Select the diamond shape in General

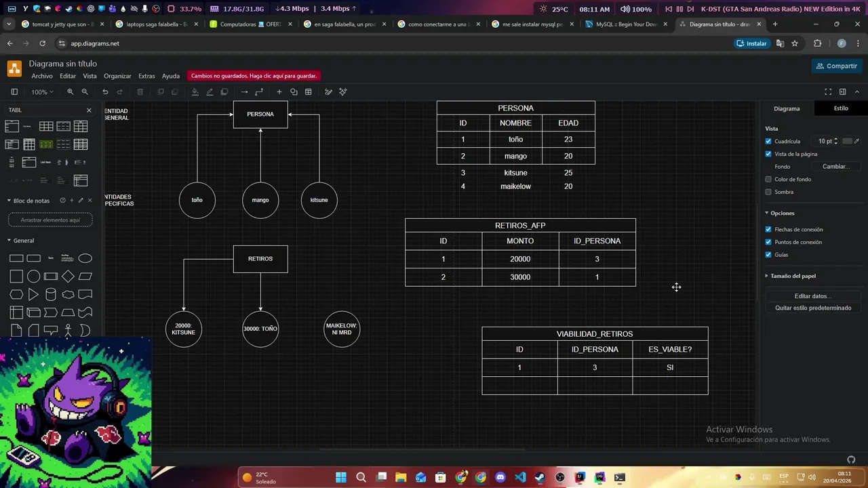pyautogui.click(x=68, y=277)
